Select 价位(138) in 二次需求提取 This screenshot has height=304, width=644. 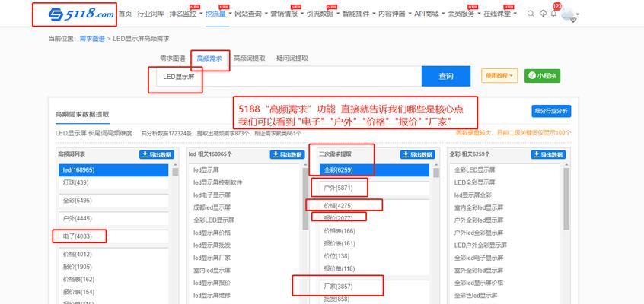(375, 256)
